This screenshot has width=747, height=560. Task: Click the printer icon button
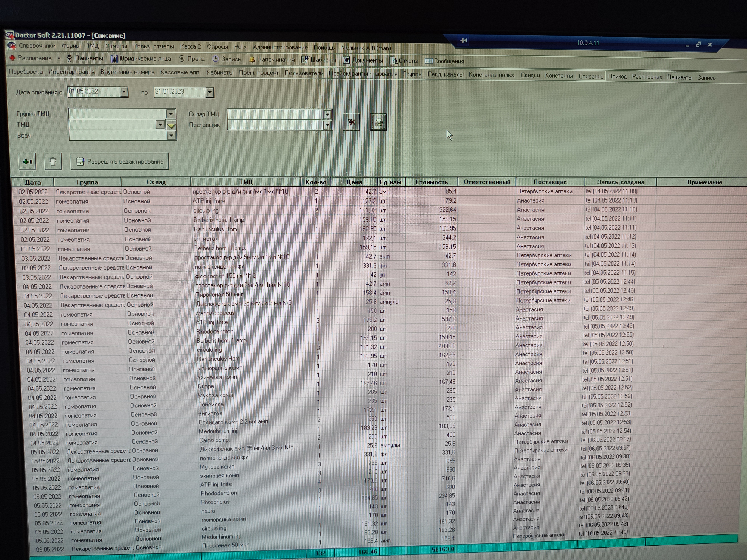pos(378,122)
